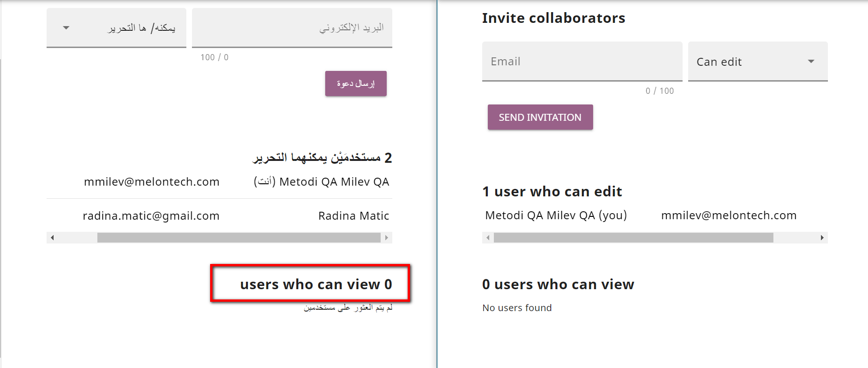This screenshot has height=368, width=868.
Task: Click the Invite collaborators heading
Action: click(x=554, y=18)
